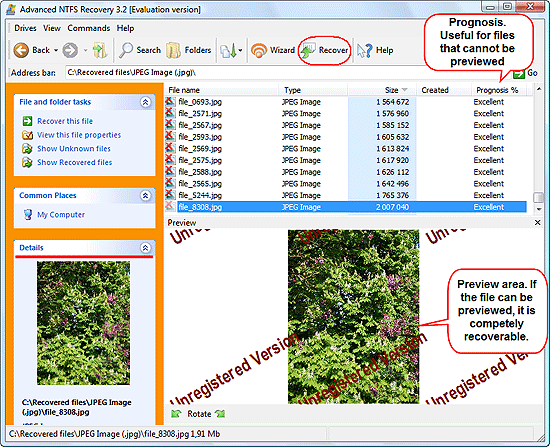Image resolution: width=550 pixels, height=447 pixels.
Task: Sort by File name column header
Action: [221, 90]
